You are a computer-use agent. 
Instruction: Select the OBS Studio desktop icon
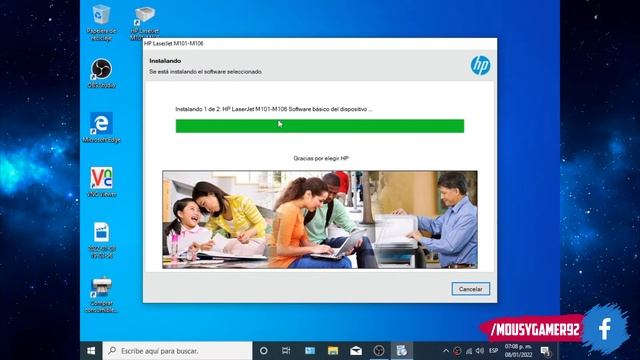click(x=101, y=73)
